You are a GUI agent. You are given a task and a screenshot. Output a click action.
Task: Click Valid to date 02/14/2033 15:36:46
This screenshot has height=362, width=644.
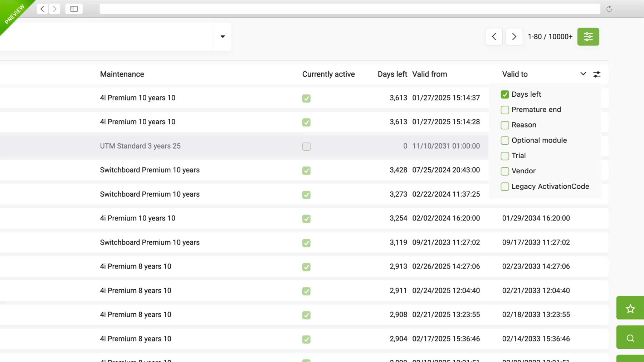click(536, 339)
